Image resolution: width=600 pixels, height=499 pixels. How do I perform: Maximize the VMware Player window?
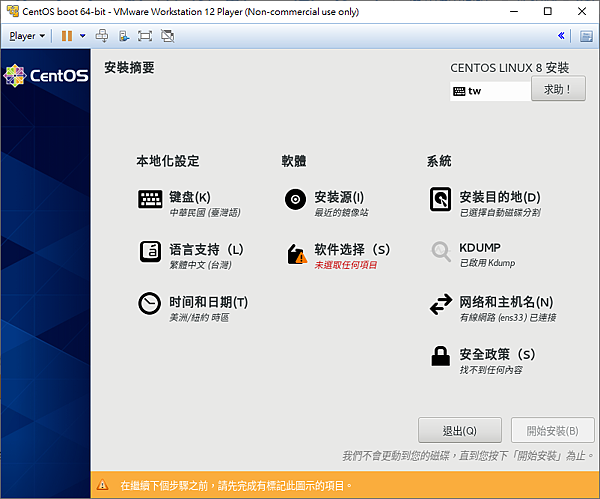[548, 11]
